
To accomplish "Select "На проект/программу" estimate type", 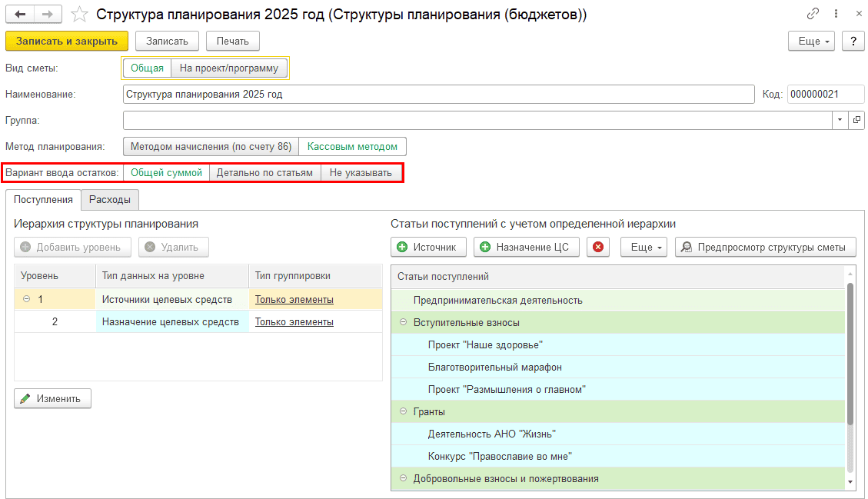I will pos(229,68).
